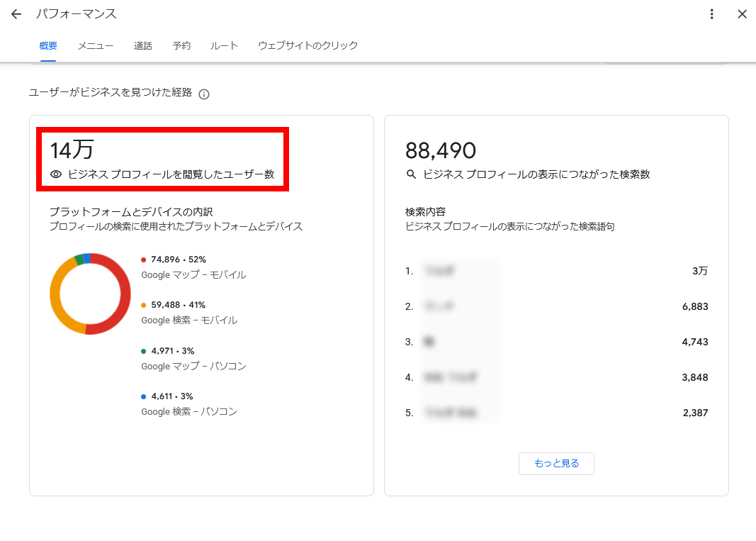Close the Performance panel with X
This screenshot has width=756, height=541.
[742, 14]
